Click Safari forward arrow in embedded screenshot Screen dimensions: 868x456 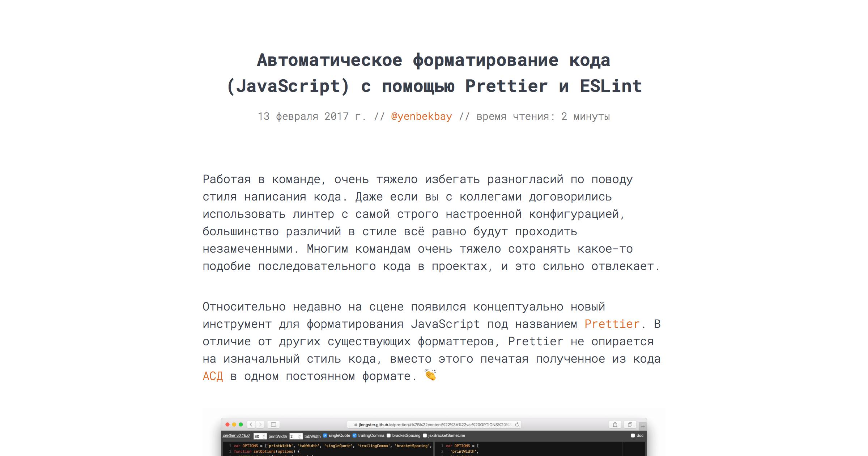(260, 425)
